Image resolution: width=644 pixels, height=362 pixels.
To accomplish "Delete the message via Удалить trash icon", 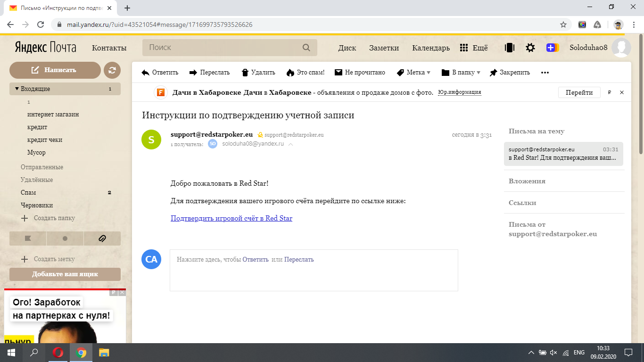I will 258,73.
